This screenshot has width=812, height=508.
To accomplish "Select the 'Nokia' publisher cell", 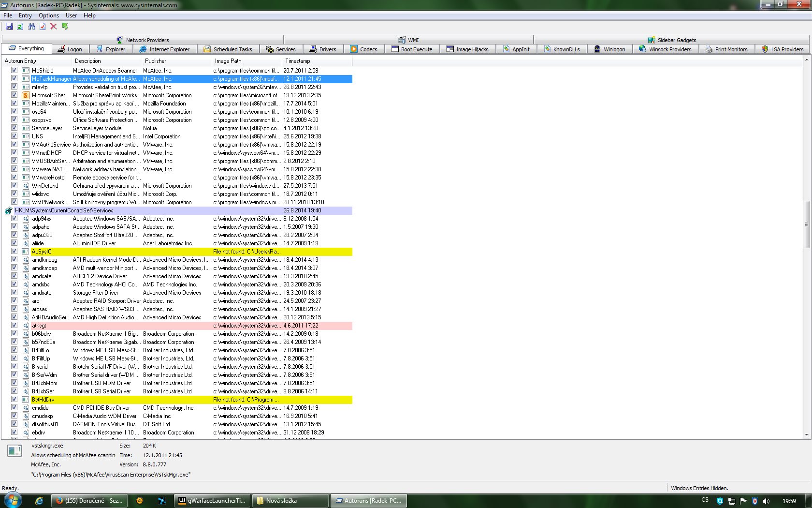I will (150, 128).
